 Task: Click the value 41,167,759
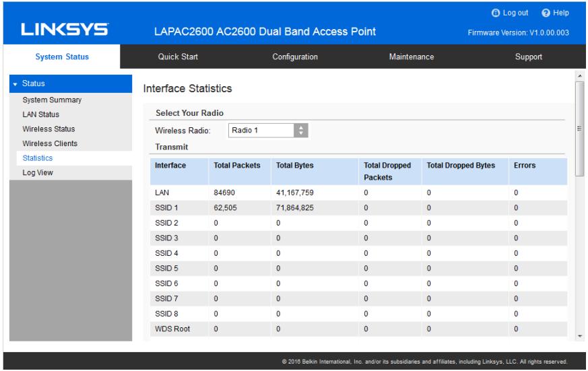click(x=295, y=193)
